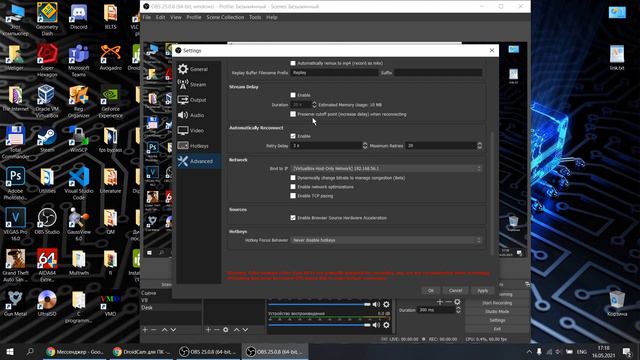
Task: Click the transition Duration spinner in OBS
Action: point(458,310)
